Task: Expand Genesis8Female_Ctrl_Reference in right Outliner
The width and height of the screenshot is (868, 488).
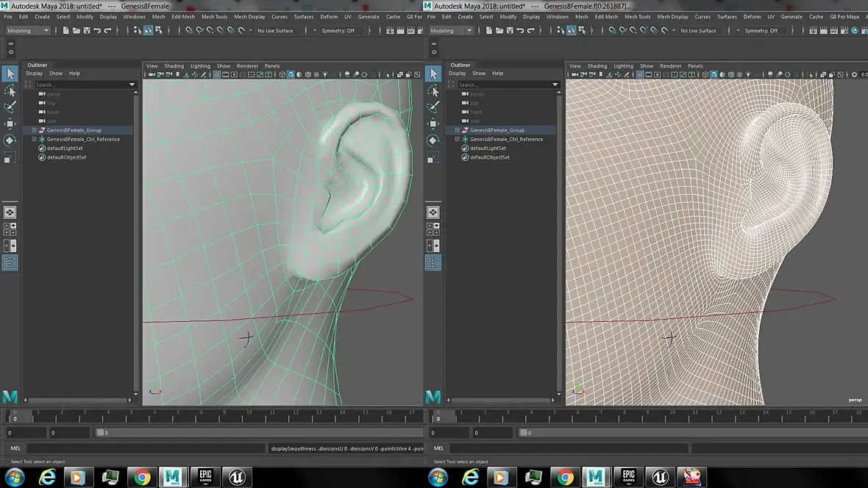Action: pos(458,139)
